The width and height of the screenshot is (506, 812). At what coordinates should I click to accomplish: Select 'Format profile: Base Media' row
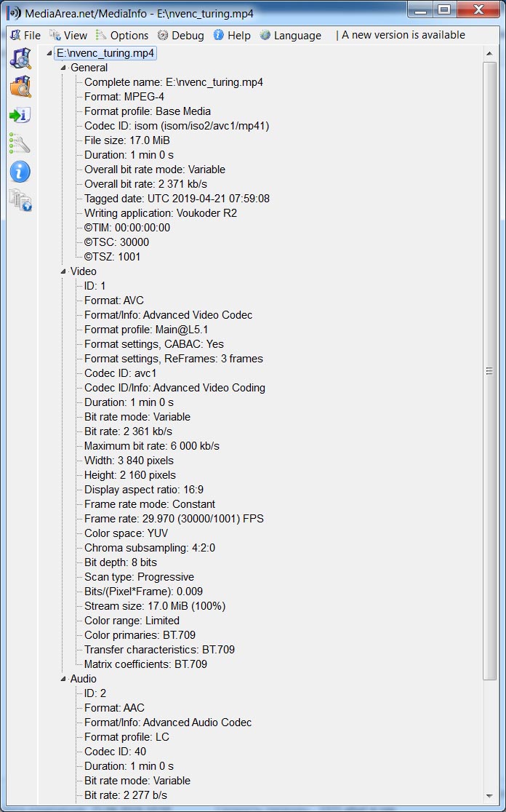click(x=148, y=111)
